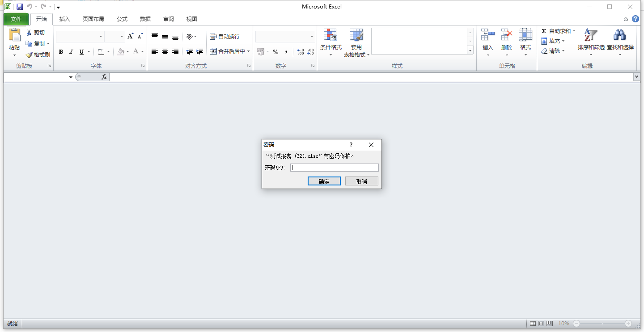
Task: Apply Percent number style
Action: [x=275, y=52]
